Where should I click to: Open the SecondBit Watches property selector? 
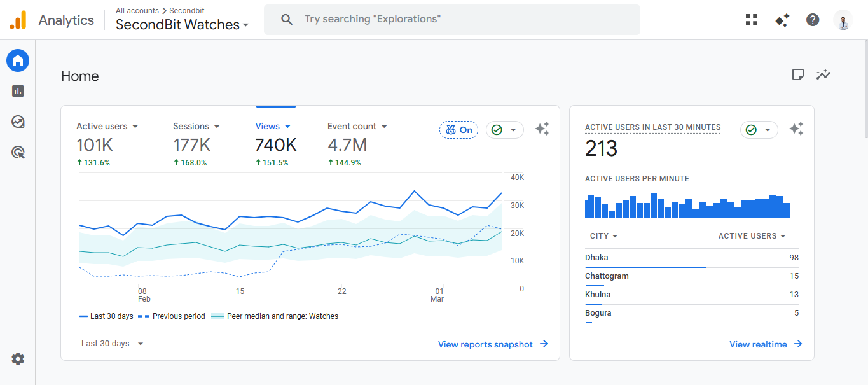click(x=182, y=25)
